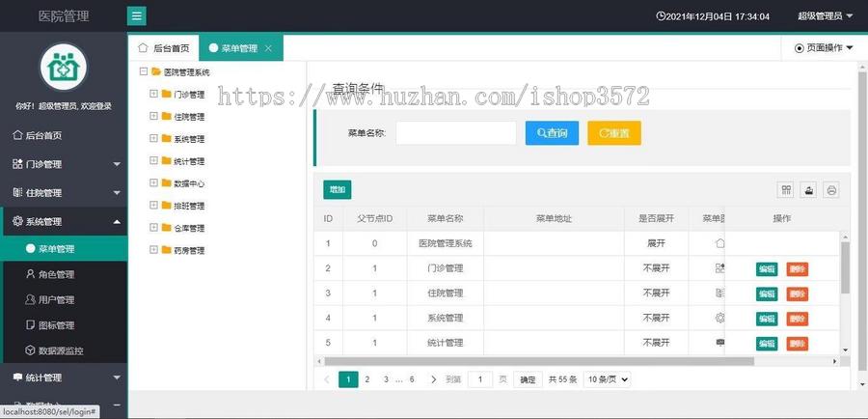
Task: Click the 菜单名称 search input field
Action: 456,133
